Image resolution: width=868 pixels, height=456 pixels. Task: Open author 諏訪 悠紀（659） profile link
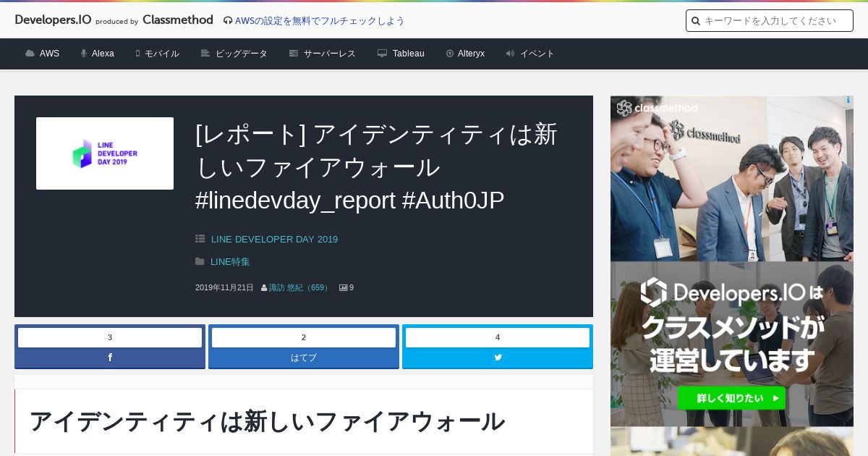pos(300,288)
